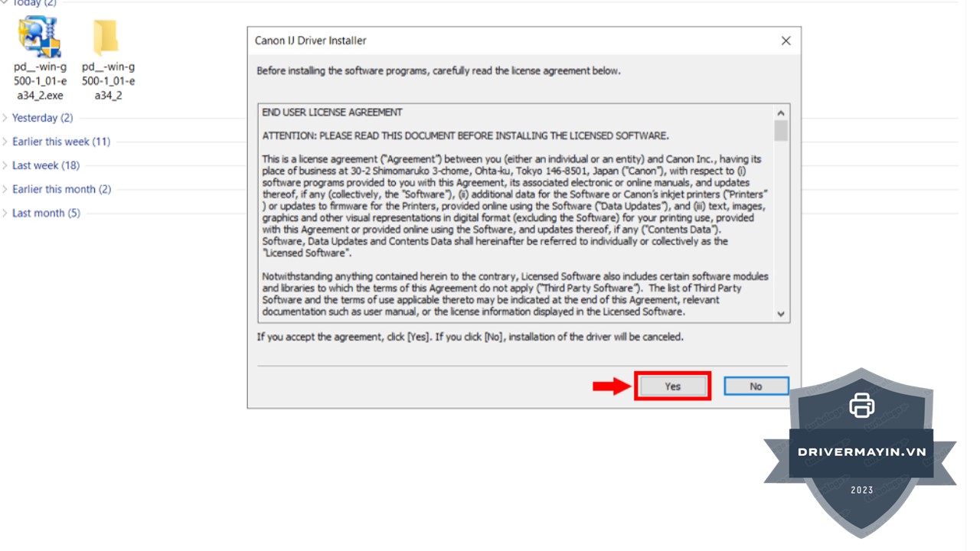
Task: Click inside the license agreement text box
Action: [516, 213]
